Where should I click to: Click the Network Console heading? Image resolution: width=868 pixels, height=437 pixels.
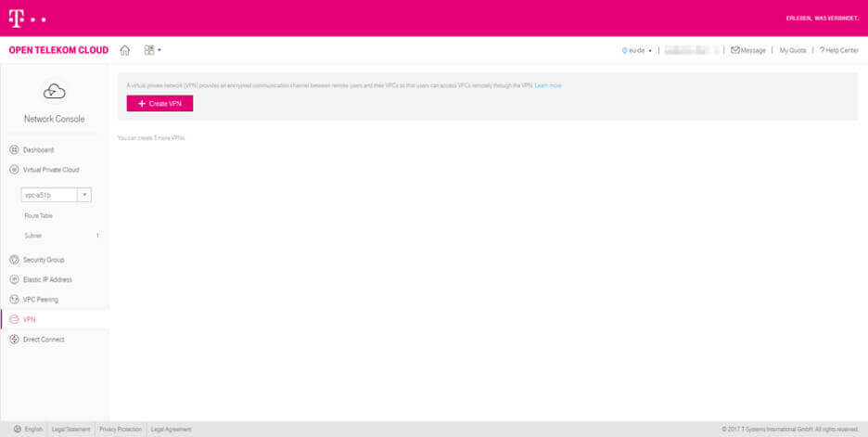54,119
